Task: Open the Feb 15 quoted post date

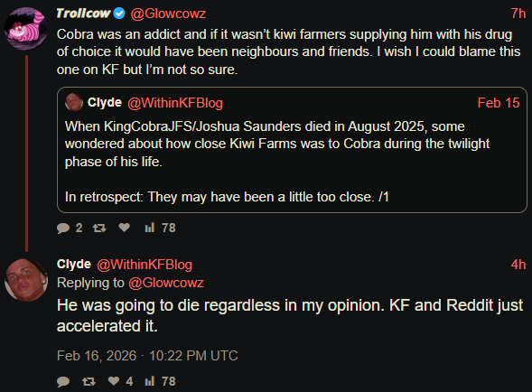Action: [499, 103]
